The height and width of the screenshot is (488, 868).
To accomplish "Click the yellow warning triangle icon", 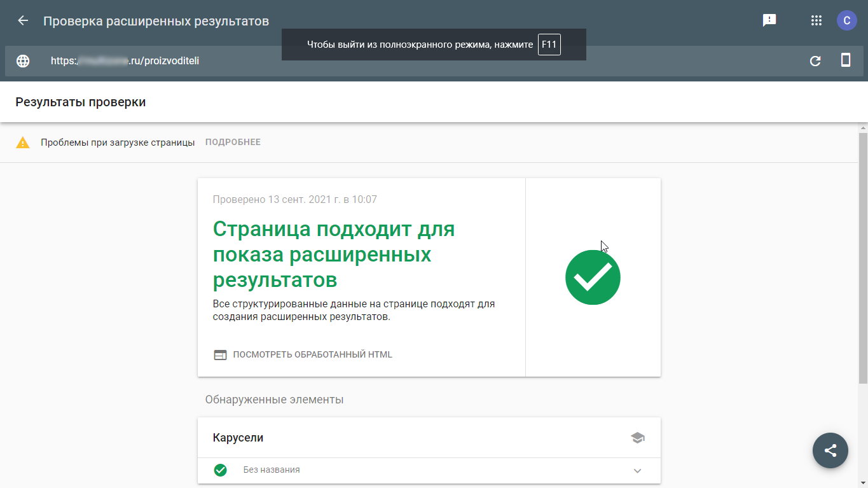I will [23, 143].
